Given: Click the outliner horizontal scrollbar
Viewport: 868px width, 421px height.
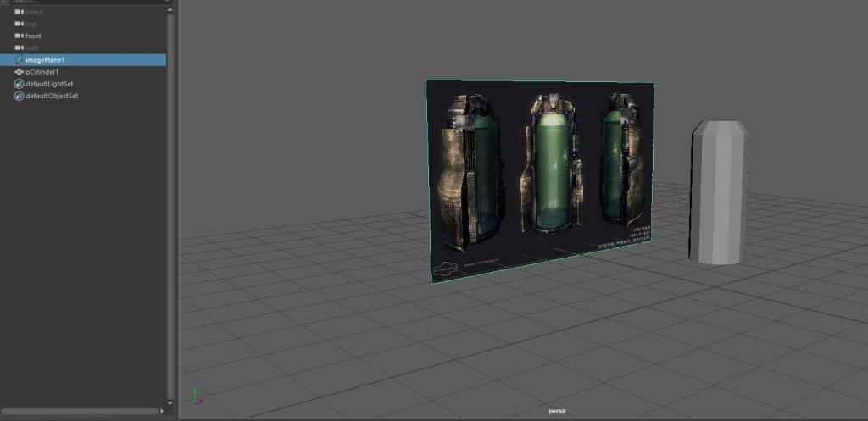Looking at the screenshot, I should pyautogui.click(x=80, y=411).
